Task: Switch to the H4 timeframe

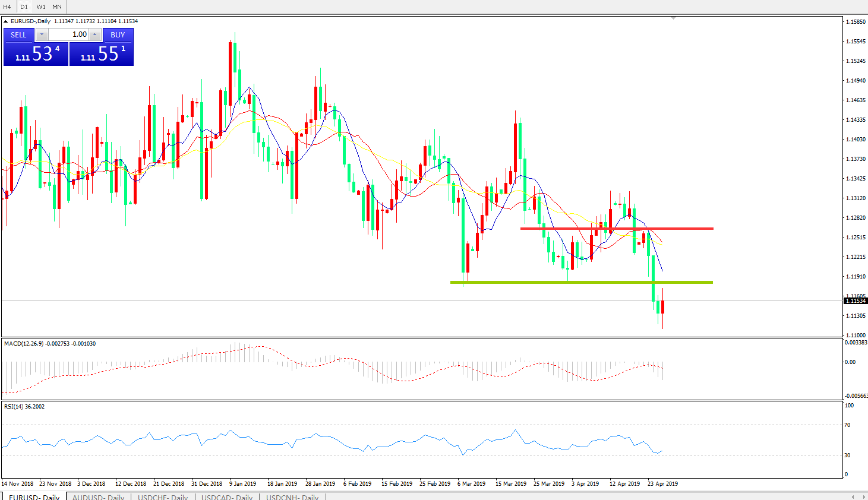Action: [x=7, y=7]
